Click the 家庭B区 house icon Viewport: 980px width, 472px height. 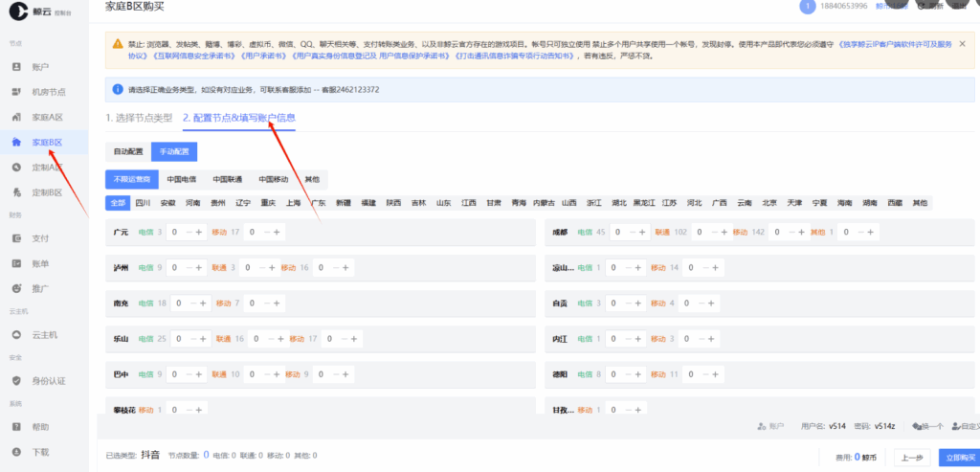click(17, 143)
